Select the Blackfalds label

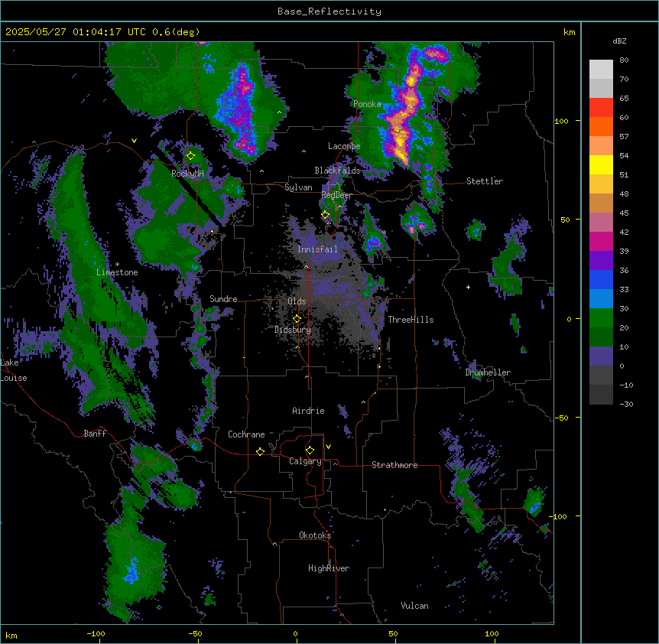click(337, 171)
